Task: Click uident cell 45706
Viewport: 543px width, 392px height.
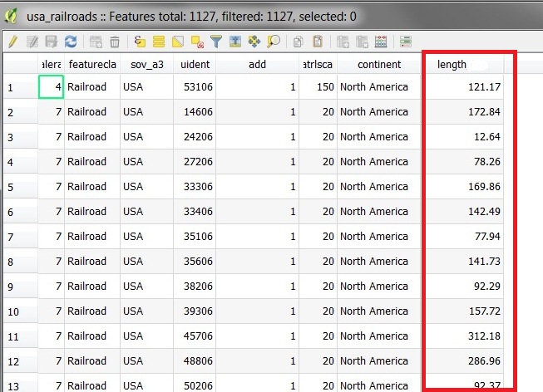Action: pos(195,336)
